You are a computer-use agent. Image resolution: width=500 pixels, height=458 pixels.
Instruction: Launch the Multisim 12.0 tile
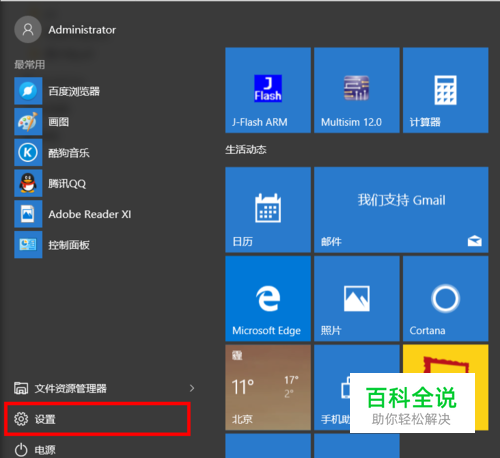click(x=357, y=90)
